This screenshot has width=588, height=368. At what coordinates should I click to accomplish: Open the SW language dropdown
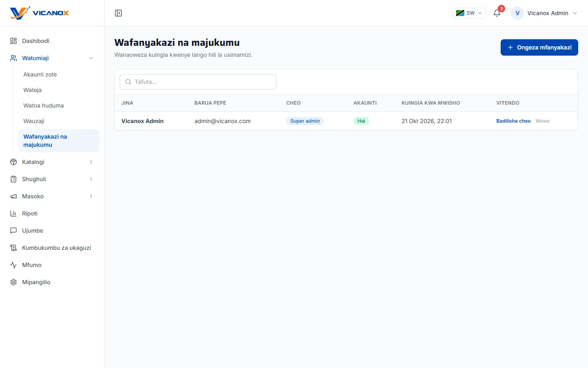pos(469,13)
